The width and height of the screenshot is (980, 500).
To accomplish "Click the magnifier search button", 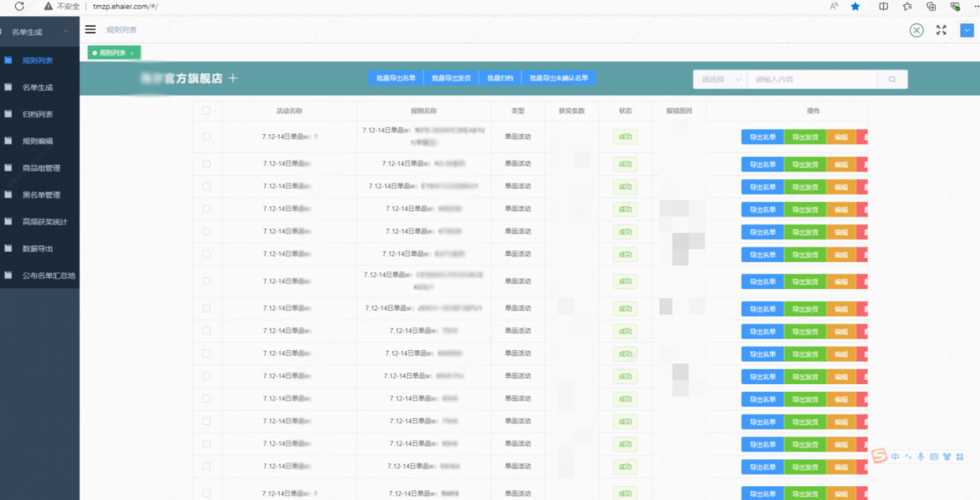I will (892, 79).
